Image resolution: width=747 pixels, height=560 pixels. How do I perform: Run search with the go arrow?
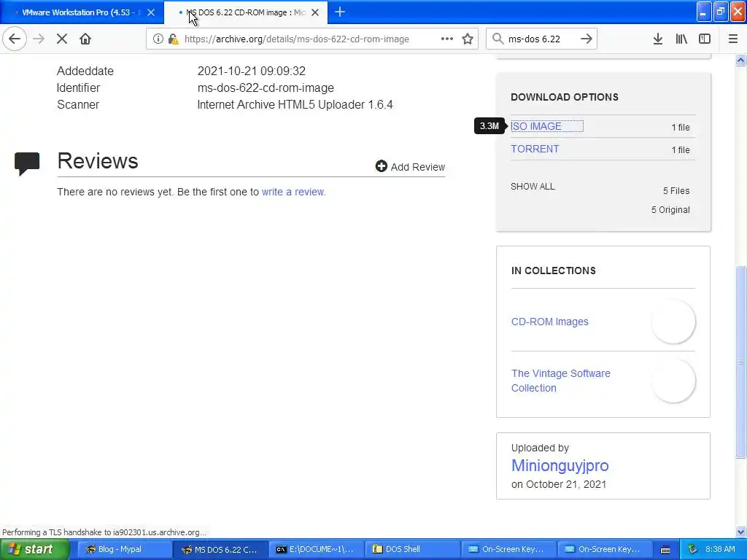point(587,39)
